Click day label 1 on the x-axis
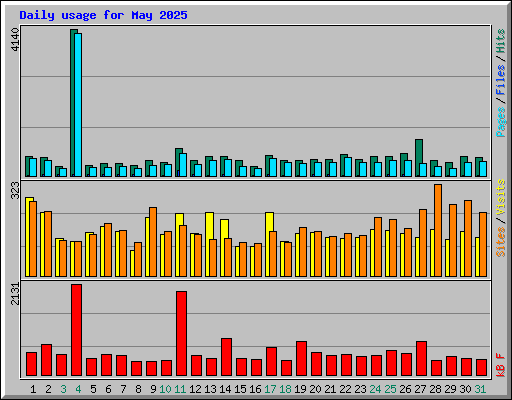The height and width of the screenshot is (400, 512). click(33, 389)
